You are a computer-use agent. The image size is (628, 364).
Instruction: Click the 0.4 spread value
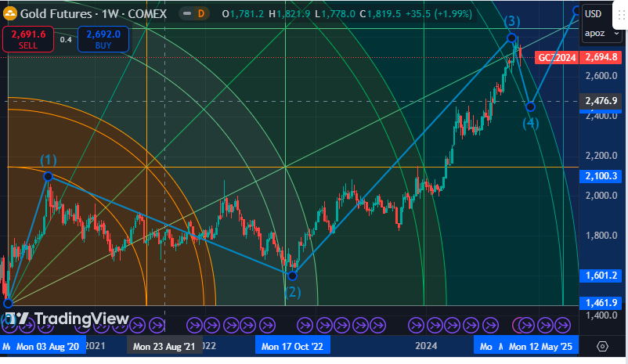[66, 40]
